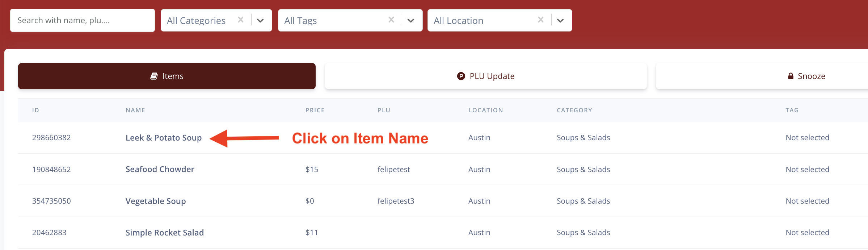The width and height of the screenshot is (868, 250).
Task: Expand the All Location dropdown chevron
Action: click(x=560, y=21)
